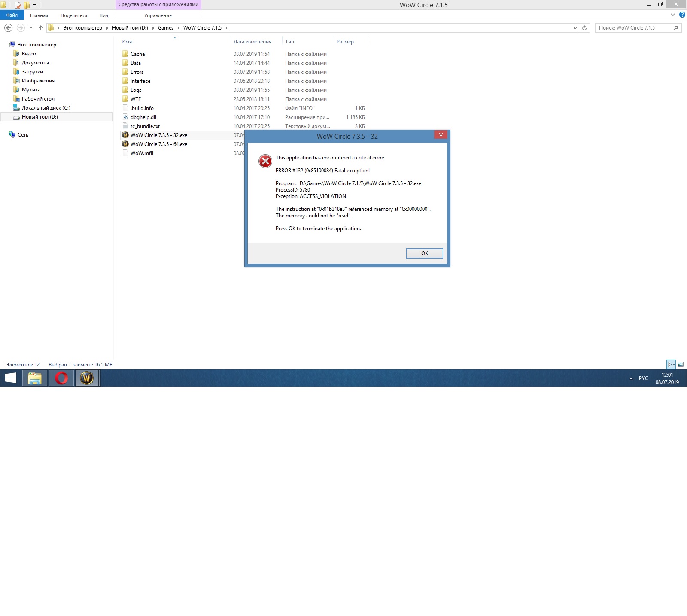Open File Explorer from the taskbar
Screen dimensions: 687x616
[x=35, y=378]
